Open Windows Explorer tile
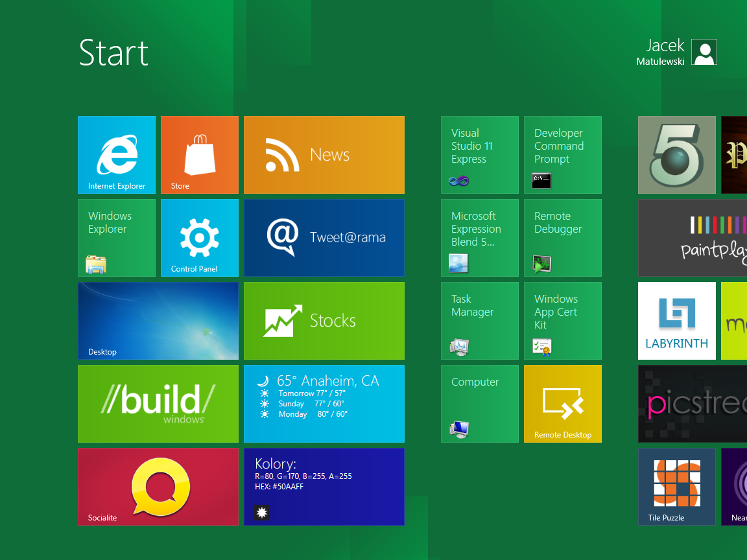 117,238
